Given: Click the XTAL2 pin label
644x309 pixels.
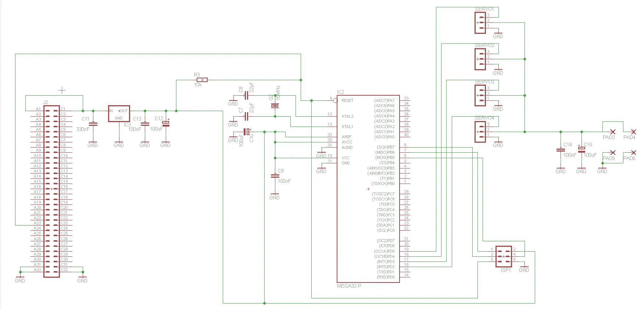Looking at the screenshot, I should pos(347,116).
